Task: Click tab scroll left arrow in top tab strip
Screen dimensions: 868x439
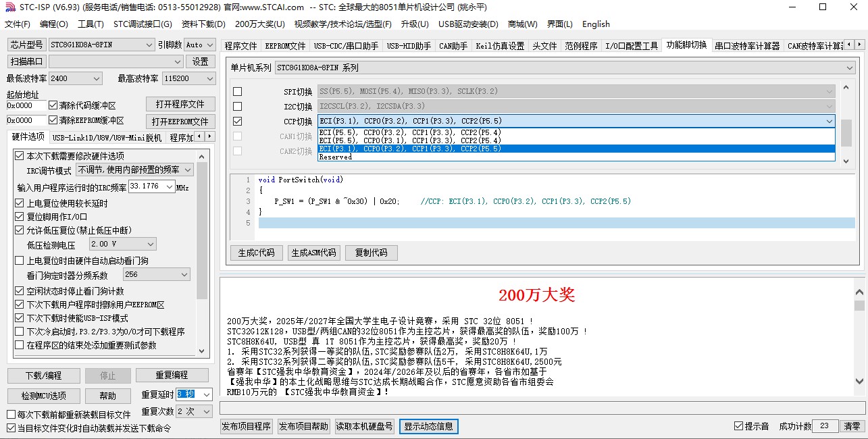Action: 850,45
